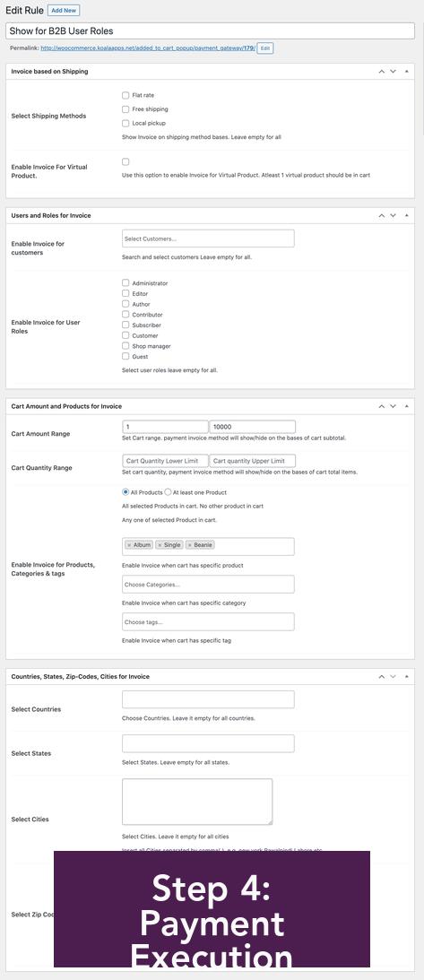Collapse Countries, States, Zip-Codes panel
This screenshot has height=980, width=424.
pos(406,676)
